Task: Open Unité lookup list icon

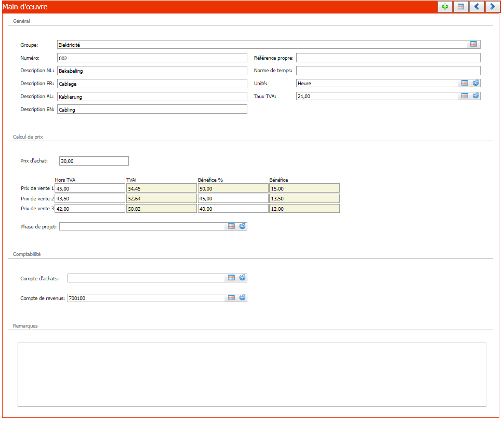Action: coord(465,83)
